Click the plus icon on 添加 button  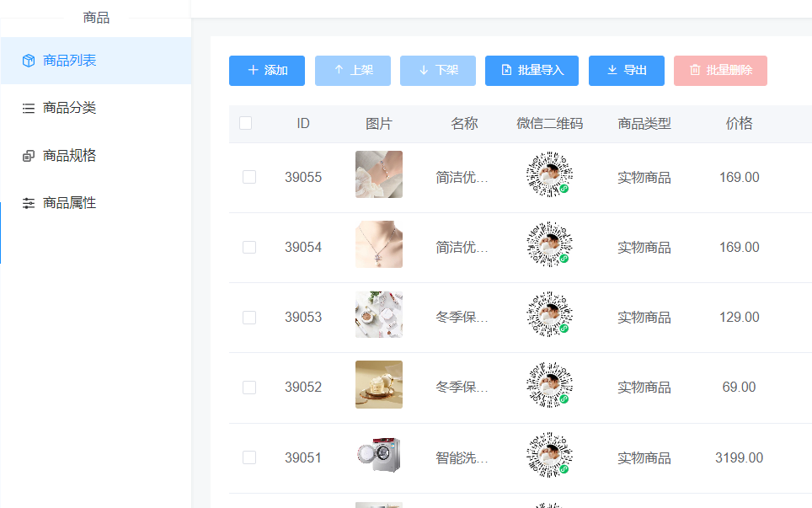pos(254,70)
